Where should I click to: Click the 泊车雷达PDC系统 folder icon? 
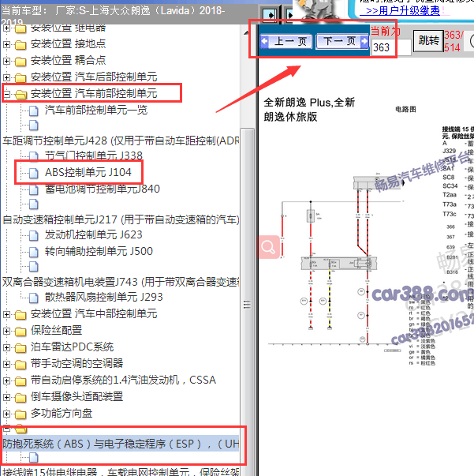coord(20,347)
